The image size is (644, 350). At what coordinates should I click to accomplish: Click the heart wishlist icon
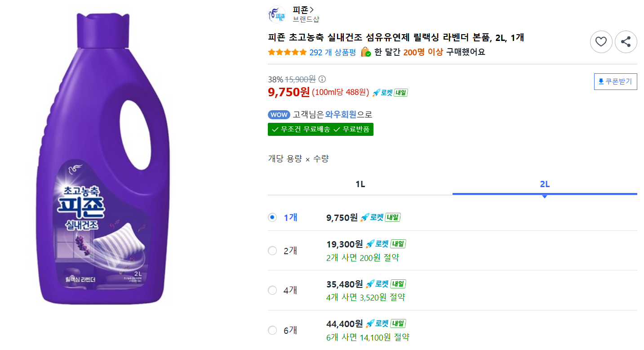coord(601,42)
